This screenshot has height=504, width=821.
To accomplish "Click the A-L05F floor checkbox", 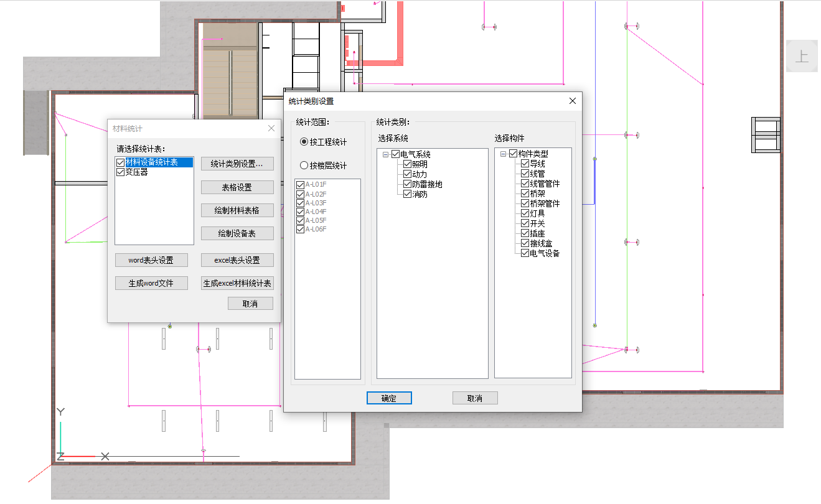I will (x=301, y=220).
